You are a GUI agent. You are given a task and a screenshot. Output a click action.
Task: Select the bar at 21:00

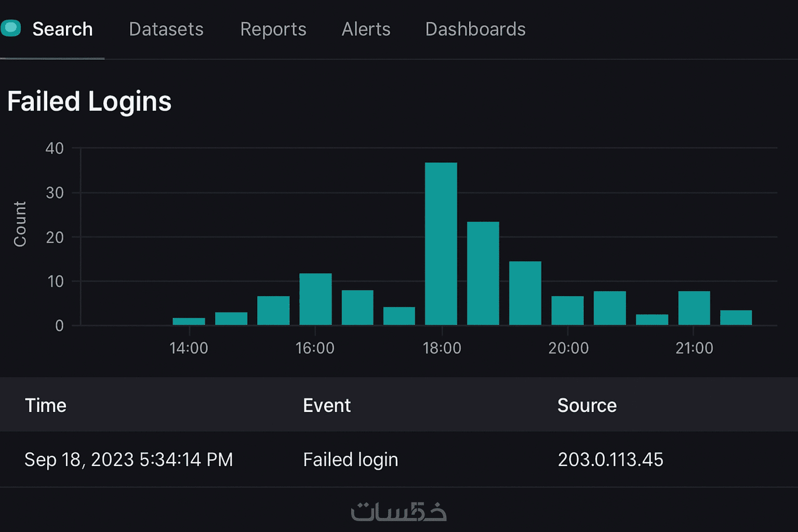694,308
